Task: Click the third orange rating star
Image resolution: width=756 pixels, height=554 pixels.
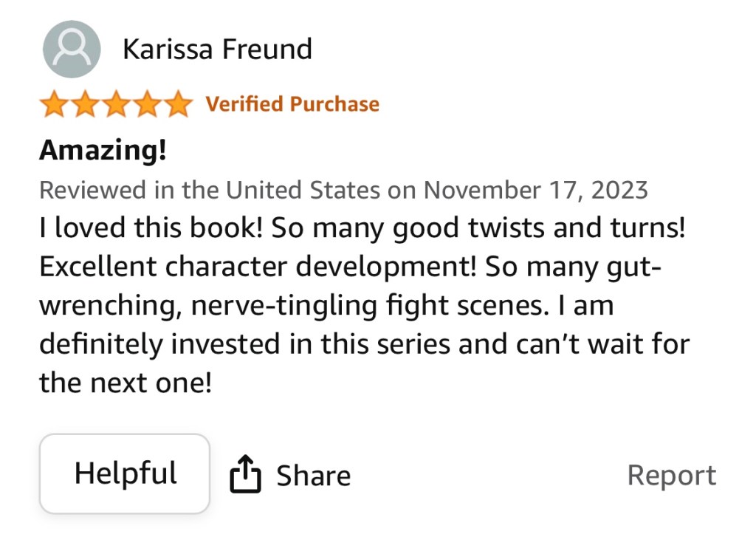Action: [115, 104]
